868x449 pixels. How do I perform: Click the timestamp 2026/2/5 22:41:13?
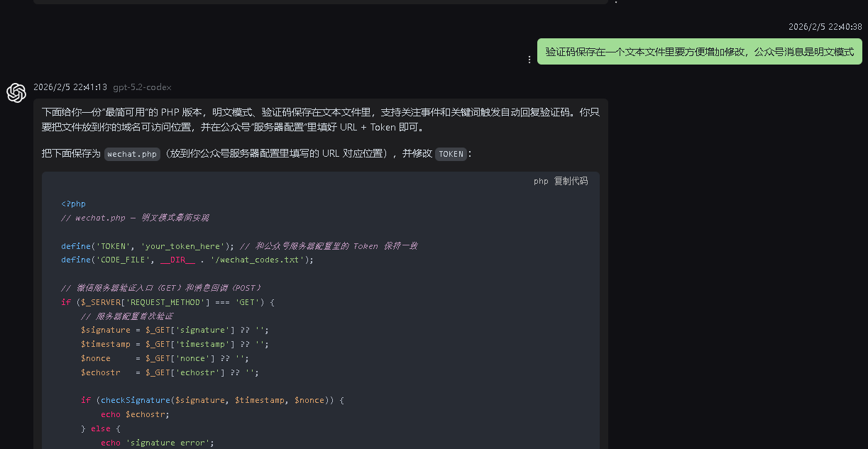[70, 87]
